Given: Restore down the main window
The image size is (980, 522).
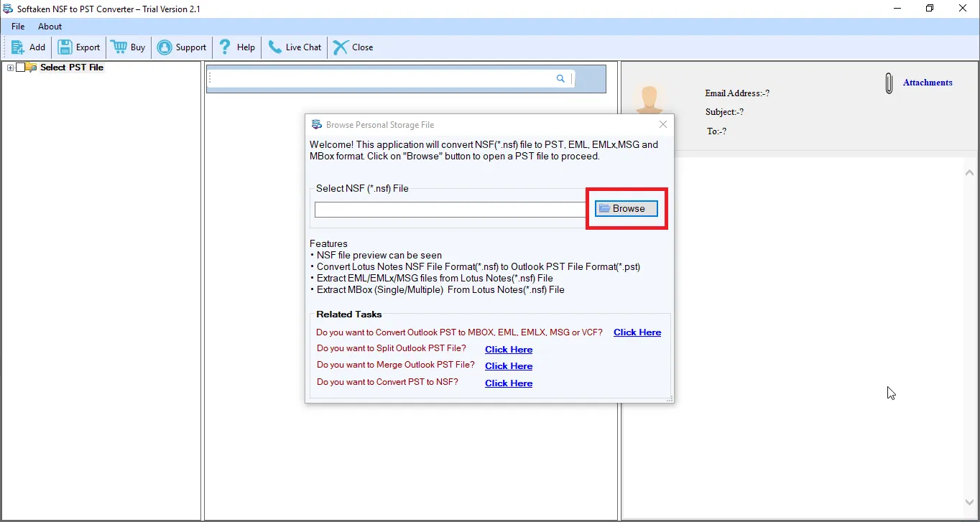Looking at the screenshot, I should (x=930, y=9).
